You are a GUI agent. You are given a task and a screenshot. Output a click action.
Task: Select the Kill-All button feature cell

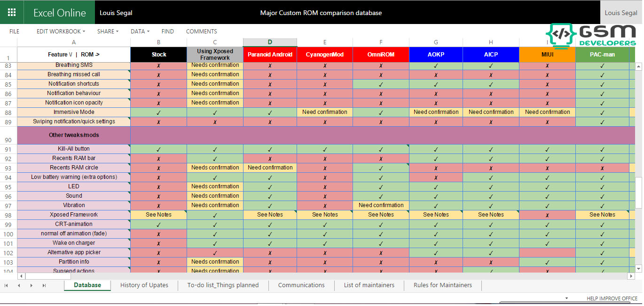74,149
